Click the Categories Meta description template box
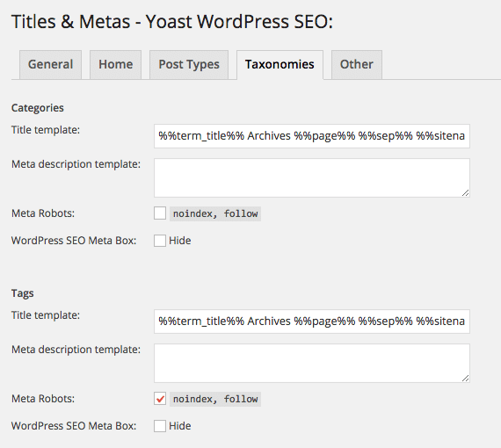501x448 pixels. 312,177
